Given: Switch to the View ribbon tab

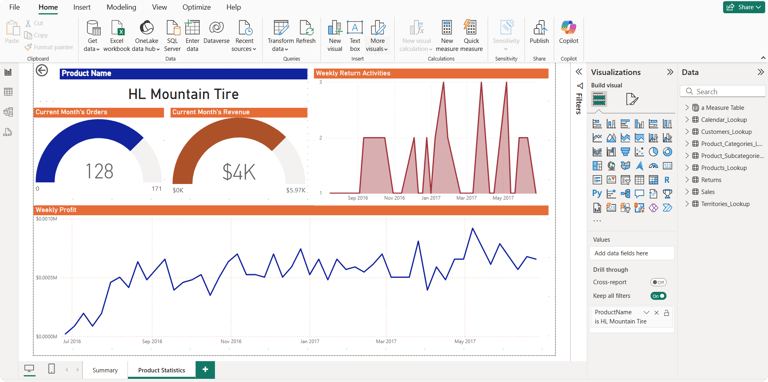Looking at the screenshot, I should (x=159, y=7).
